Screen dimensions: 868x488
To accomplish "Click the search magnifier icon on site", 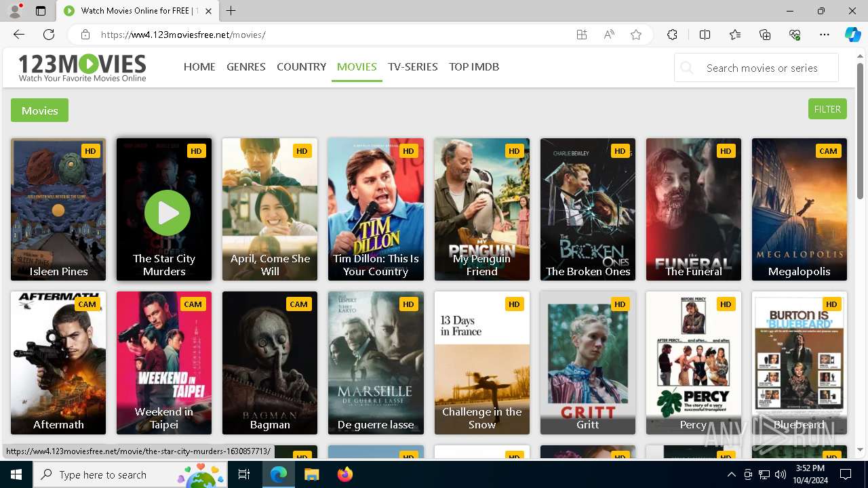I will [687, 68].
